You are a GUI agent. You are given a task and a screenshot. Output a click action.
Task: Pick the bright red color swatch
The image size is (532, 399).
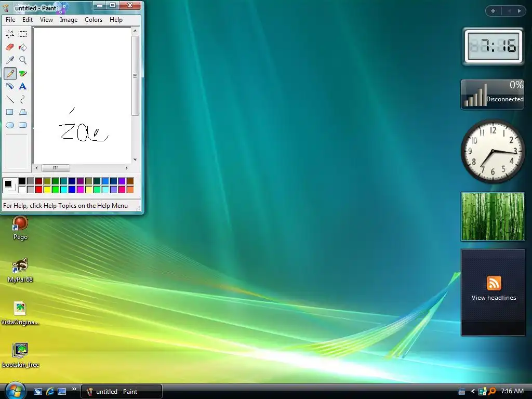(x=38, y=189)
